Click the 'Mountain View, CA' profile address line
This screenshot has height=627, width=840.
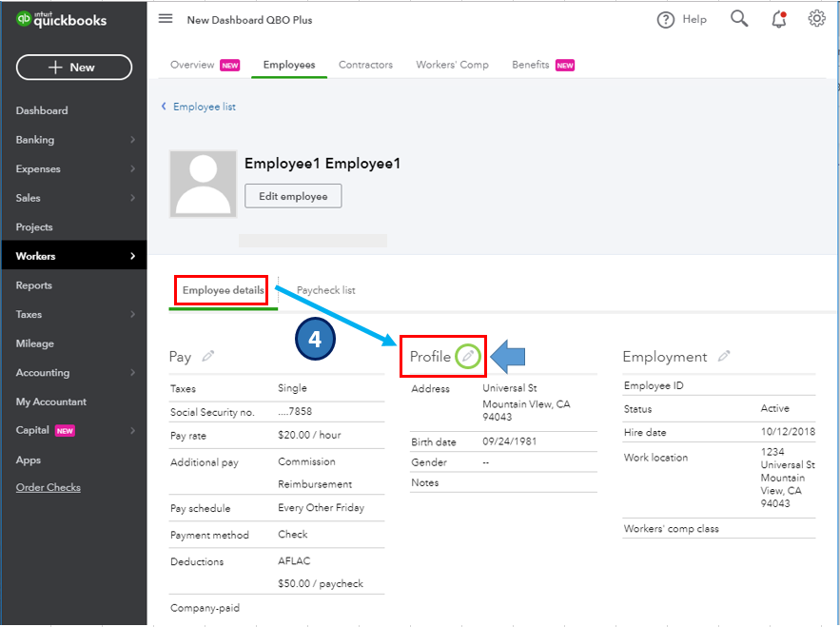(x=526, y=404)
